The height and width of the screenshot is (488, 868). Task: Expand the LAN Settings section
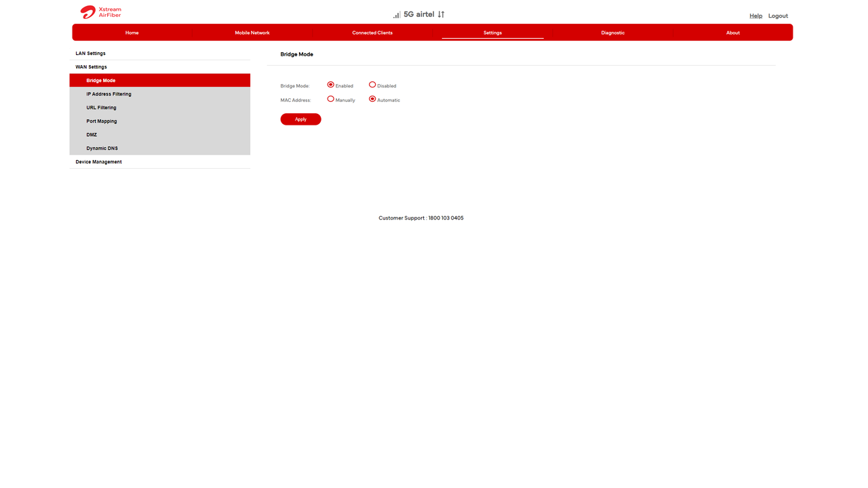click(x=90, y=53)
